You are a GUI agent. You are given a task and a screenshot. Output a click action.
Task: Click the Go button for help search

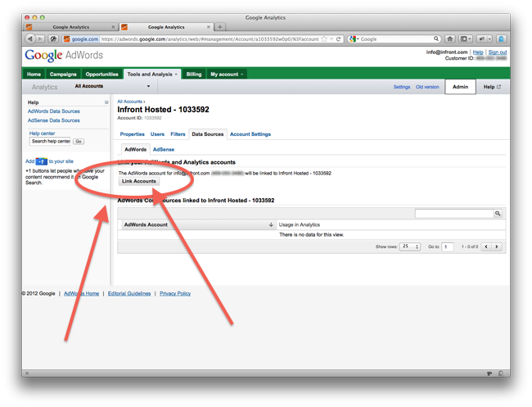[x=79, y=141]
